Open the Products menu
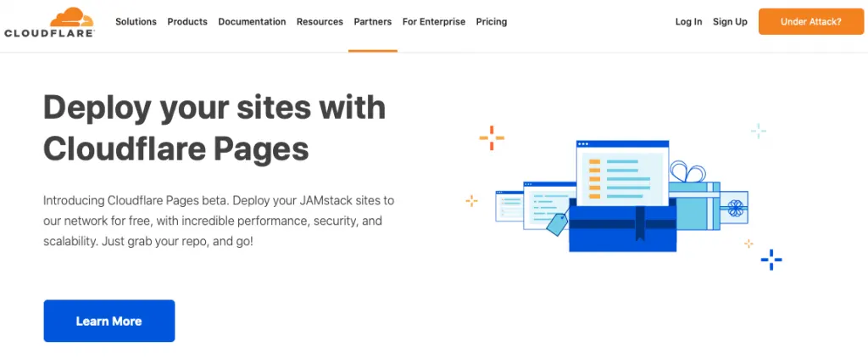The width and height of the screenshot is (868, 364). click(187, 21)
